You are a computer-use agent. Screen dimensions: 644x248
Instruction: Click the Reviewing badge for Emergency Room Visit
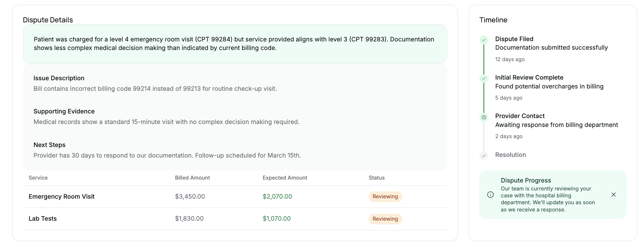(385, 197)
